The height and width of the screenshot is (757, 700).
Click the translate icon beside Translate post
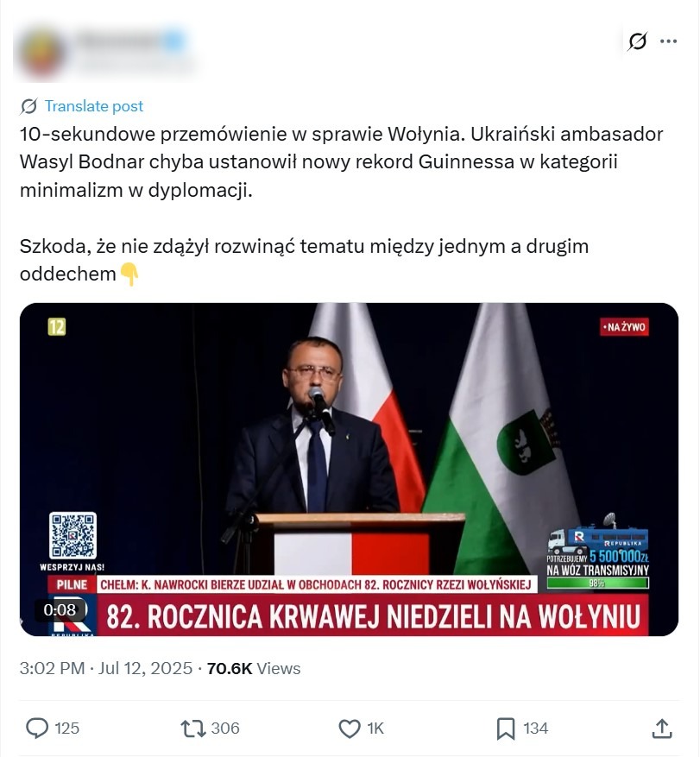click(27, 106)
